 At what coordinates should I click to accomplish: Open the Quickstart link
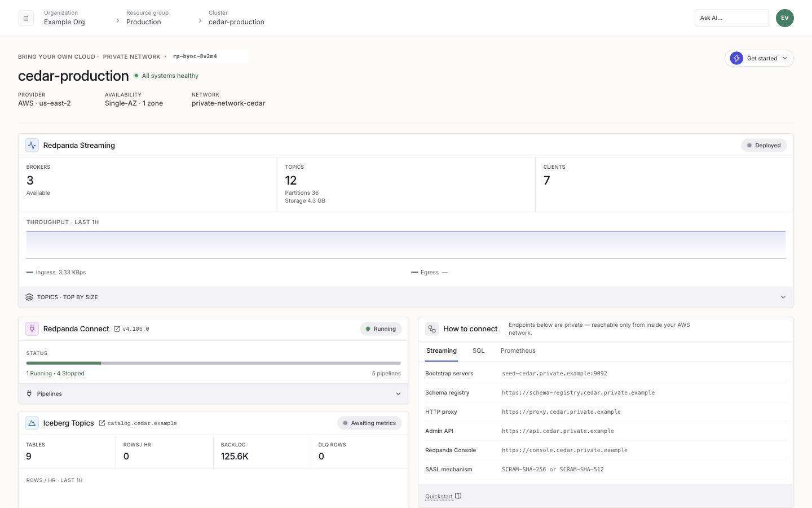(x=439, y=497)
